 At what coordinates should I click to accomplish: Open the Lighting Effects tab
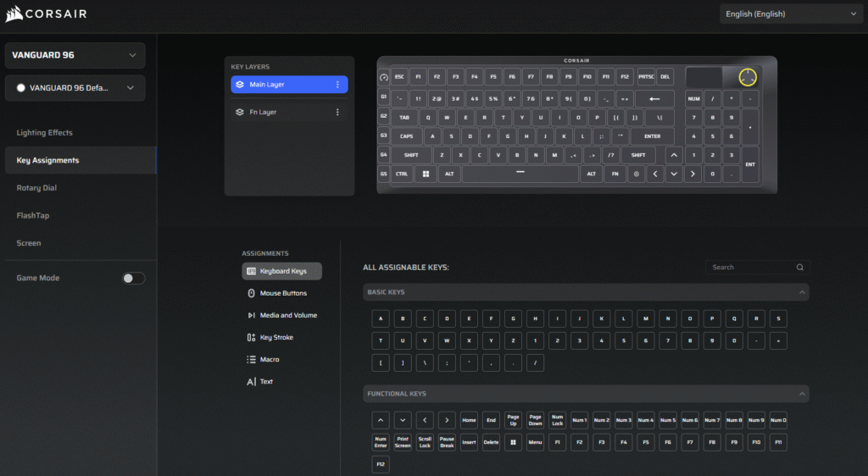pos(44,133)
